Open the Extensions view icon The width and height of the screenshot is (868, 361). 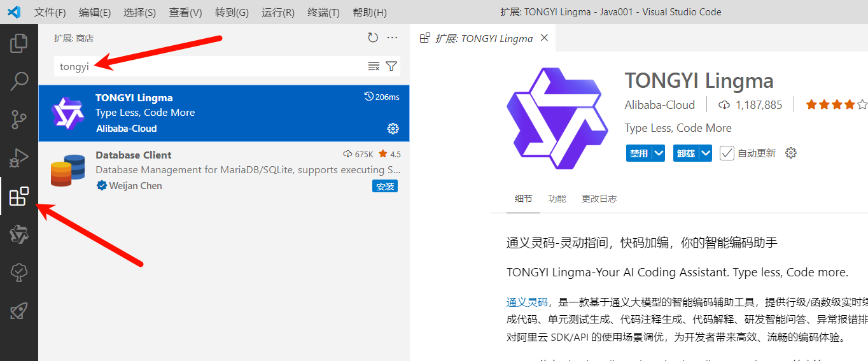click(x=19, y=196)
